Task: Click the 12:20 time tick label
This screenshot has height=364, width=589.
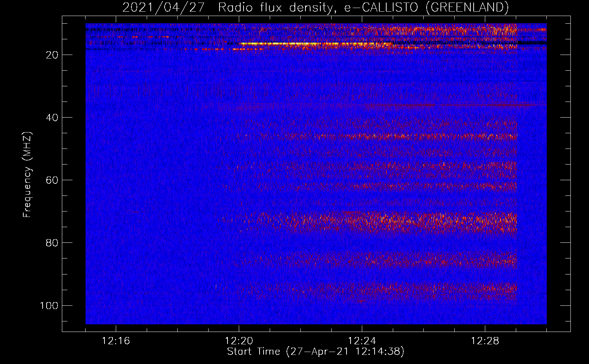Action: click(x=239, y=341)
